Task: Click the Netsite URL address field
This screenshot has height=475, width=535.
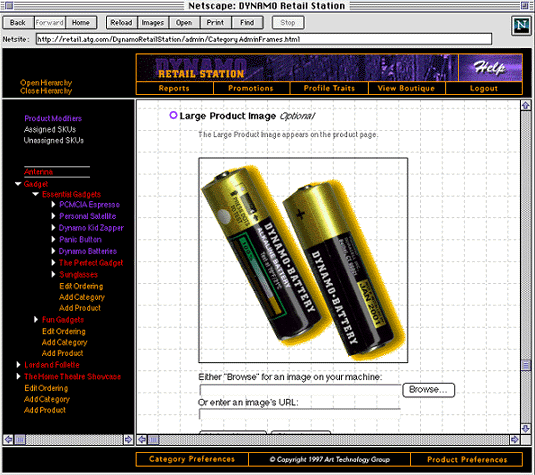Action: tap(264, 39)
